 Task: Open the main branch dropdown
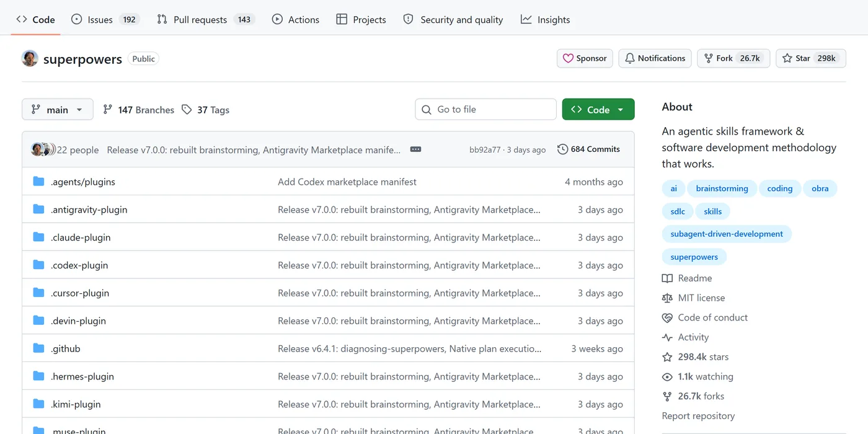[58, 109]
